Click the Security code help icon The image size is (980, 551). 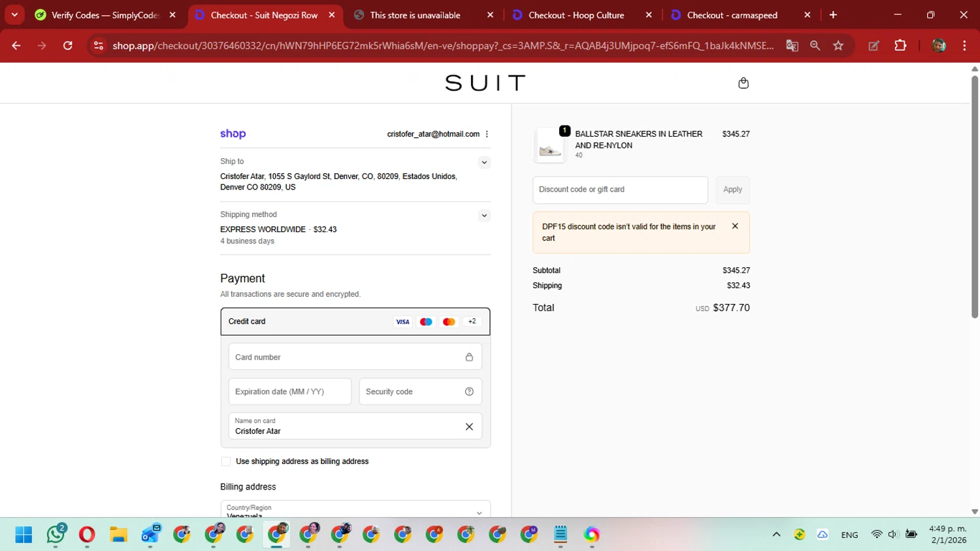[x=469, y=392]
